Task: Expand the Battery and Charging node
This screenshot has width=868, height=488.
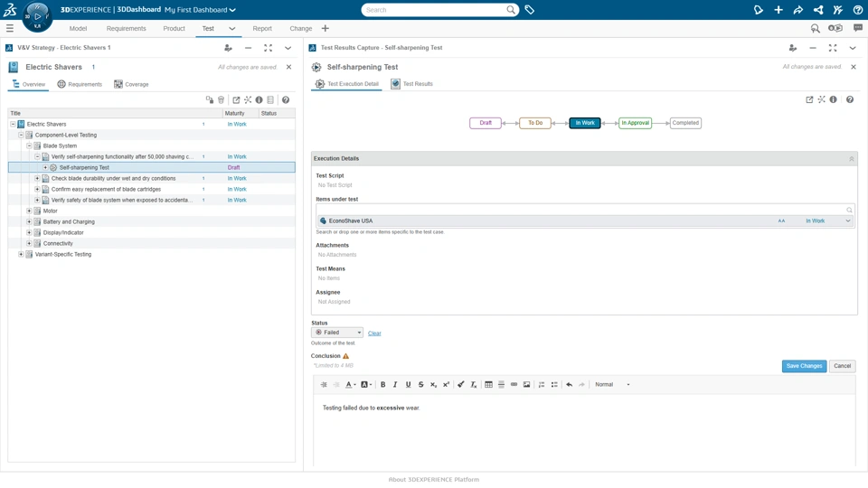Action: (29, 222)
